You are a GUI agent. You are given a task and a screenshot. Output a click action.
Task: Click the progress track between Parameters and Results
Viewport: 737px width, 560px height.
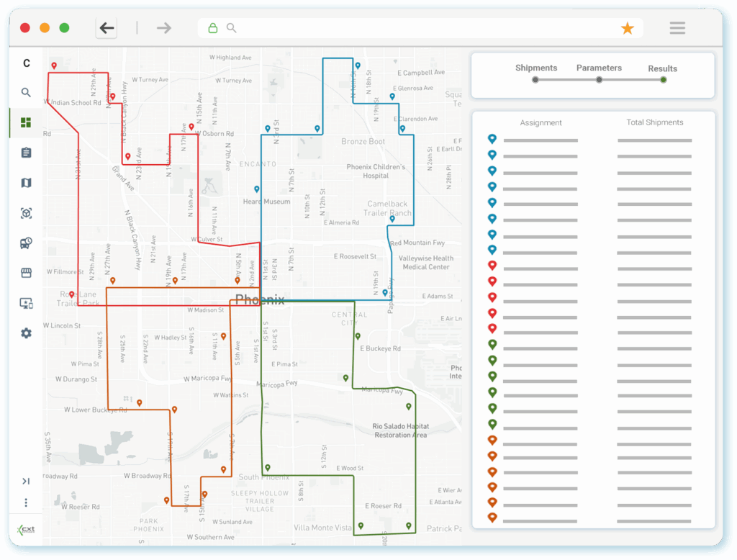point(630,80)
